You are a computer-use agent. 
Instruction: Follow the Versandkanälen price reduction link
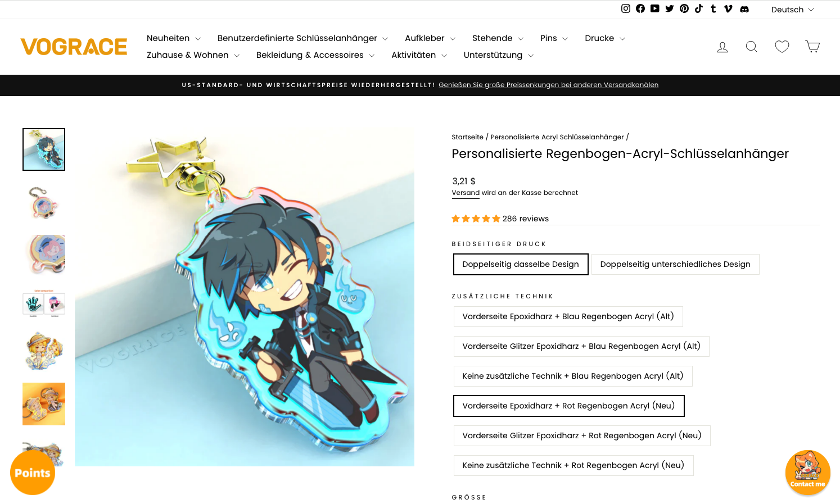coord(548,85)
